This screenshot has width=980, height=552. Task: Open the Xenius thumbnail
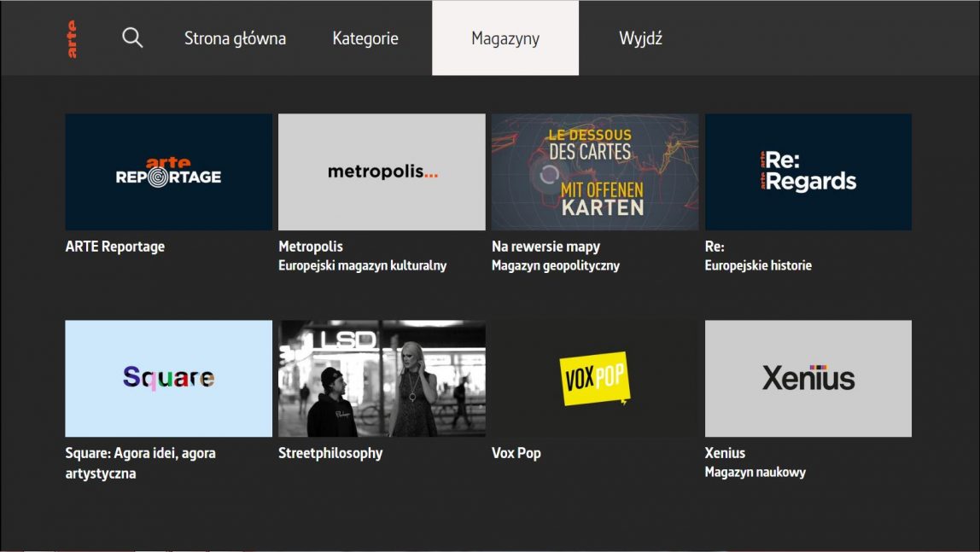(x=808, y=379)
